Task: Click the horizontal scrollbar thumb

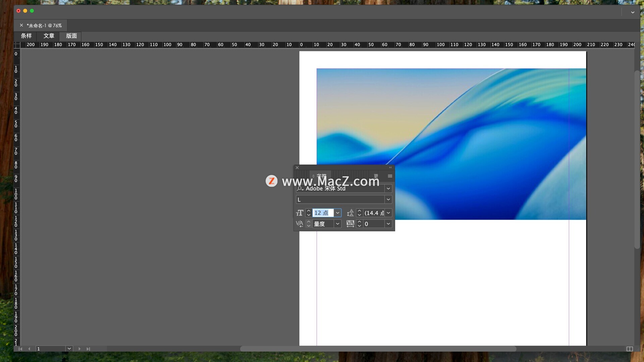Action: (x=378, y=349)
